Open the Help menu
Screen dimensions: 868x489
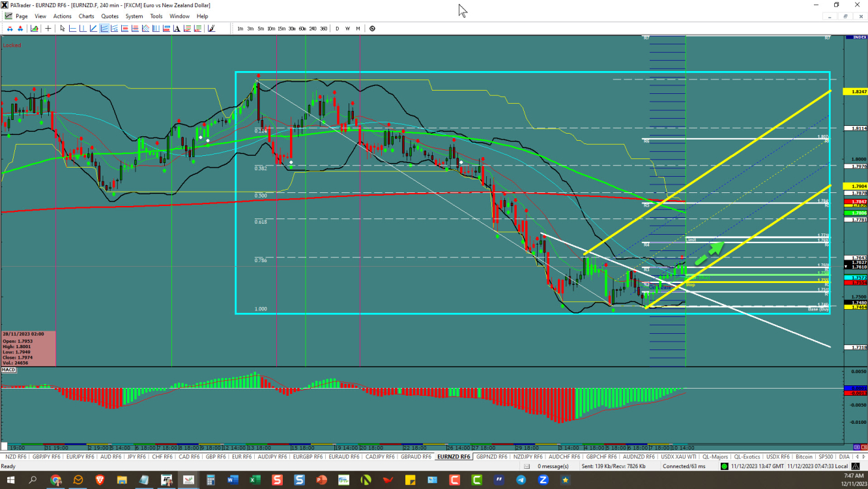click(203, 16)
